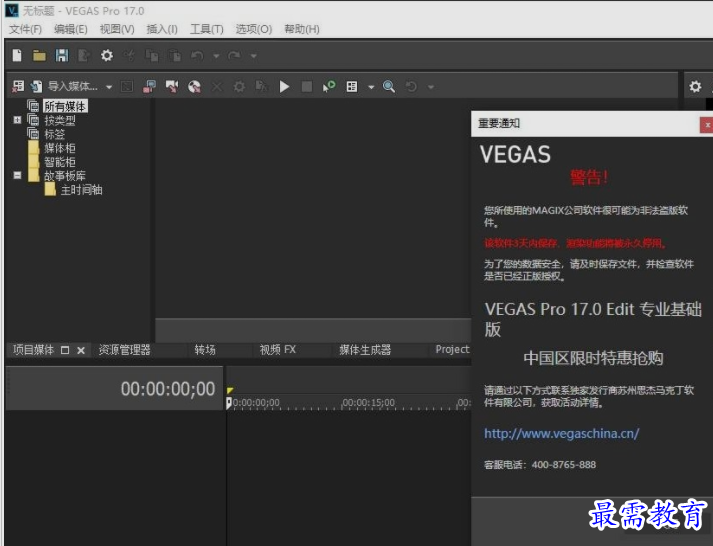
Task: Close the 重要通知 dialog with the red X
Action: (707, 125)
